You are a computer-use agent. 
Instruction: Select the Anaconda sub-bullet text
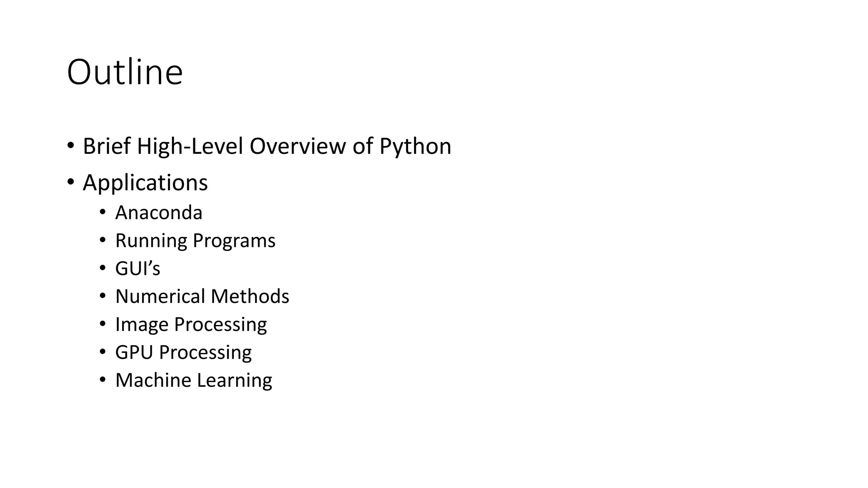[159, 213]
